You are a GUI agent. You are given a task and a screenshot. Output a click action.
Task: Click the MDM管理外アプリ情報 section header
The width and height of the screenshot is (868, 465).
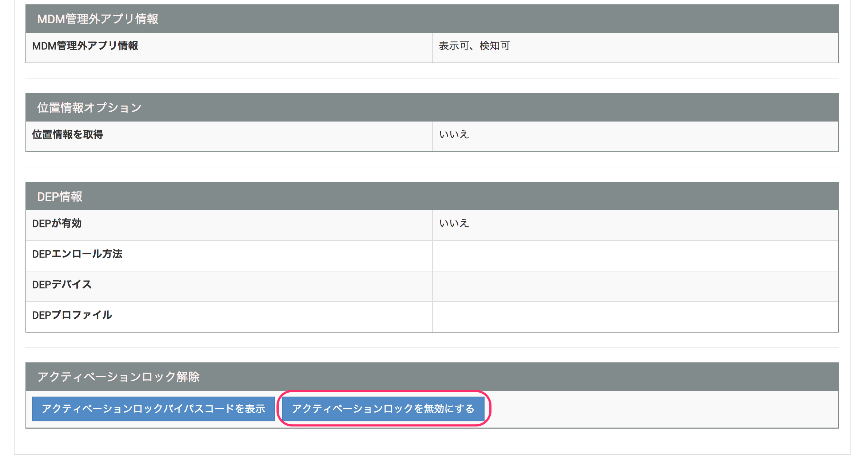[97, 19]
